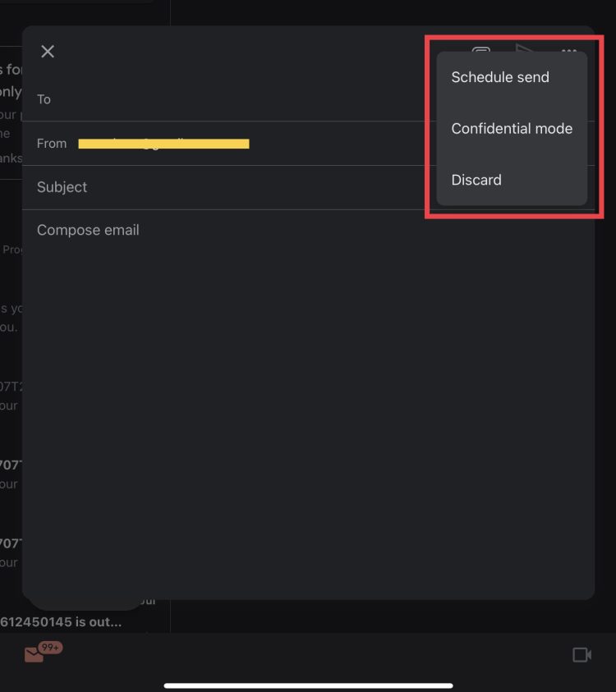The width and height of the screenshot is (616, 692).
Task: Choose Schedule send from the menu
Action: (500, 77)
